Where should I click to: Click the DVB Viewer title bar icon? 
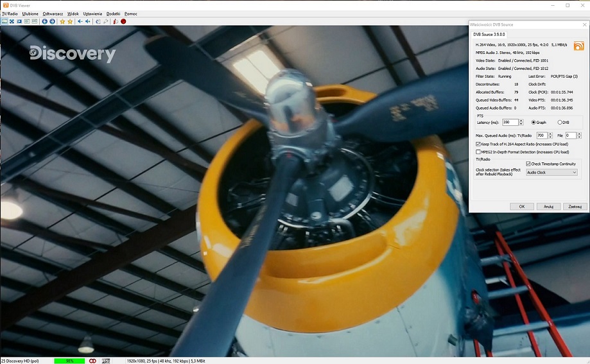(x=6, y=5)
